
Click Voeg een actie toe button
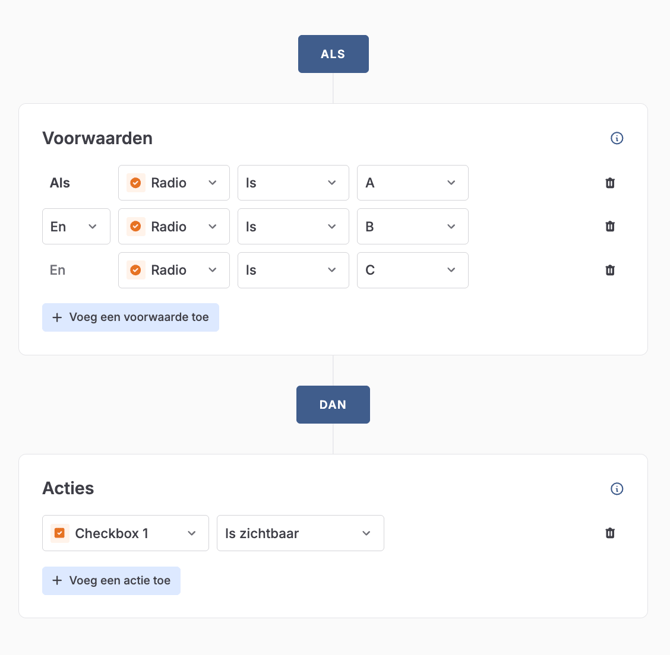111,580
